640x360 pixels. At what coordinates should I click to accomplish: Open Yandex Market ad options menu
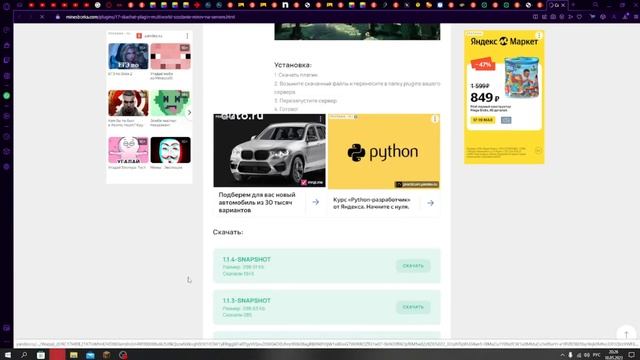(x=539, y=36)
